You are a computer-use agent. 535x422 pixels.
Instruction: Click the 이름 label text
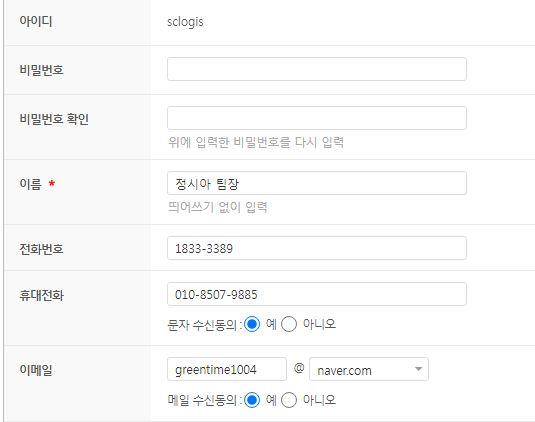point(30,184)
